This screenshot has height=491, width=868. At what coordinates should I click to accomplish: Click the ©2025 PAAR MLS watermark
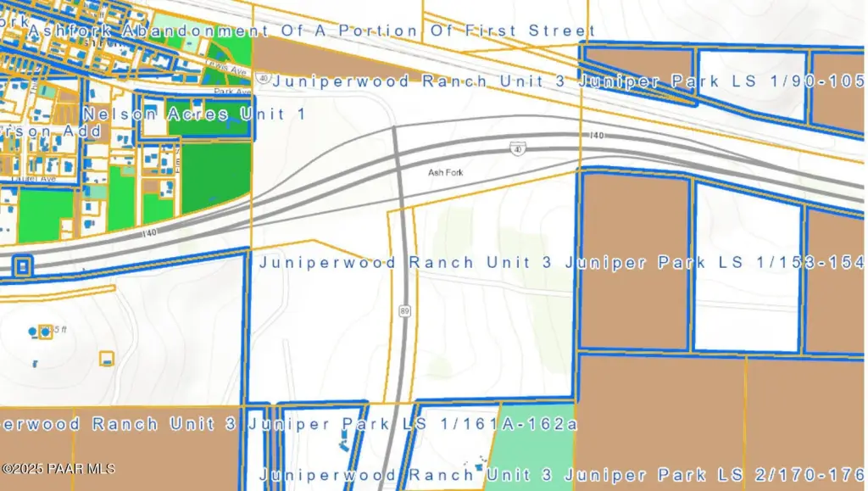click(58, 469)
